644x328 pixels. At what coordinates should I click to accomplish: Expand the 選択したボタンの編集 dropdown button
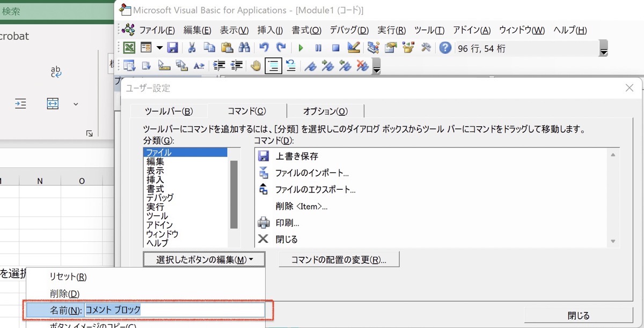[204, 259]
